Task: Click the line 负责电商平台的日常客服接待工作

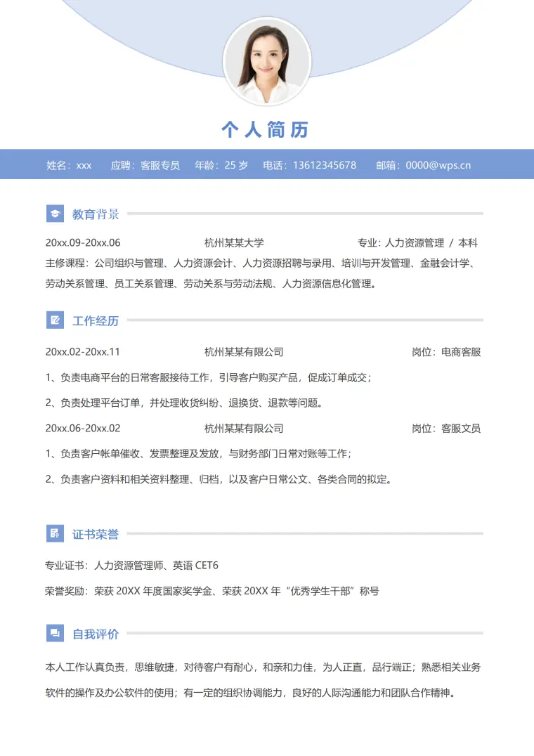Action: (x=209, y=377)
